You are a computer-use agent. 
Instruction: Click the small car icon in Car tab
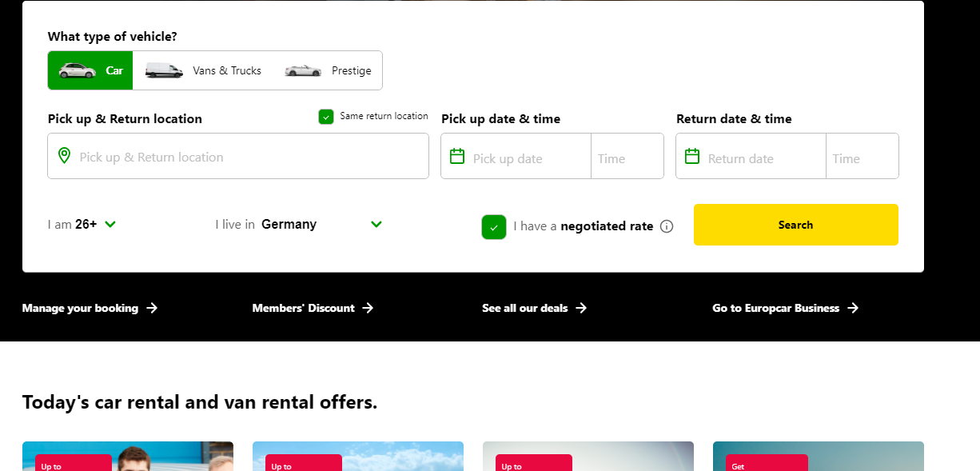tap(77, 70)
